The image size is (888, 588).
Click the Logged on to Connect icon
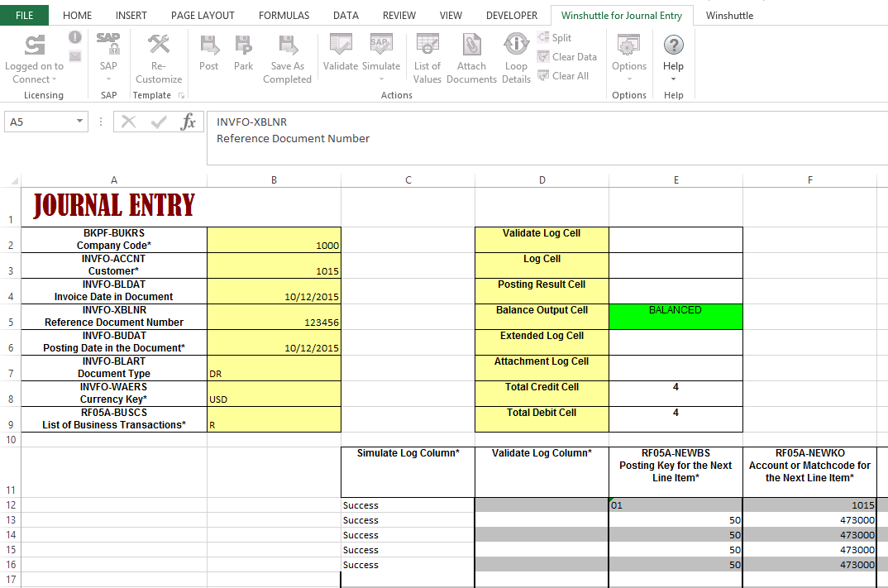35,45
